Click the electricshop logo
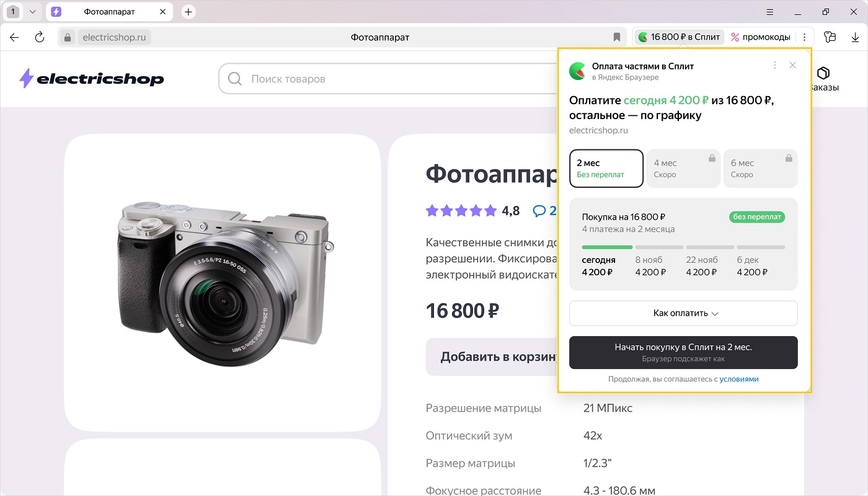 point(92,79)
